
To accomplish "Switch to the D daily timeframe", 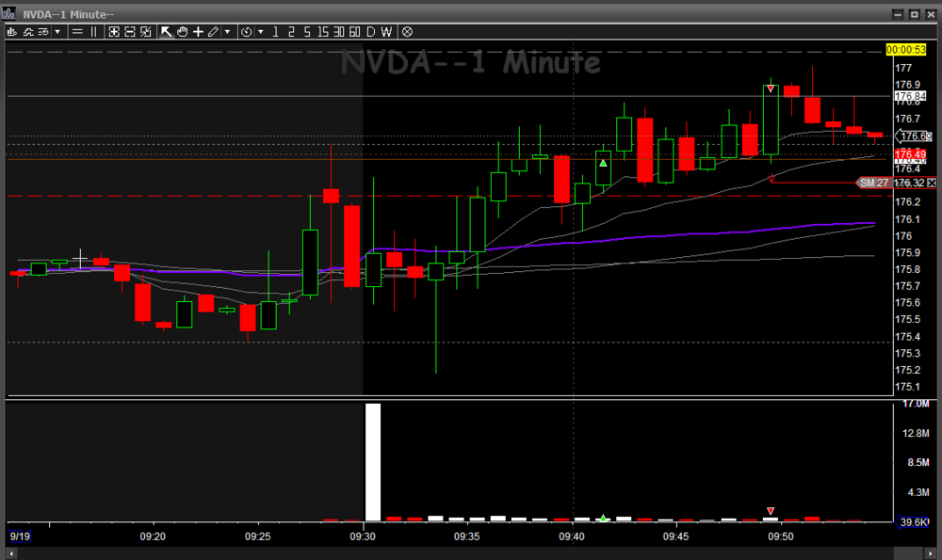I will pyautogui.click(x=370, y=31).
